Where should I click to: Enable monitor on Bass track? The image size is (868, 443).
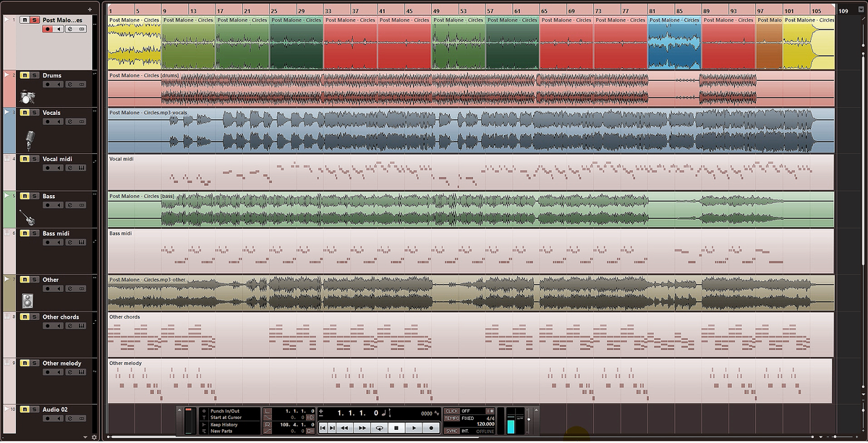click(x=59, y=205)
